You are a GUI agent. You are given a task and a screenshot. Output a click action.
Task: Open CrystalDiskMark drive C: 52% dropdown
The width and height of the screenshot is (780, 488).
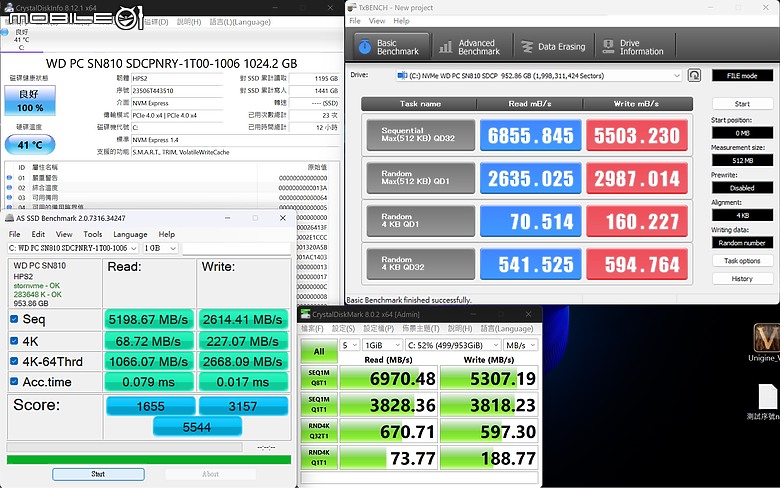[453, 345]
